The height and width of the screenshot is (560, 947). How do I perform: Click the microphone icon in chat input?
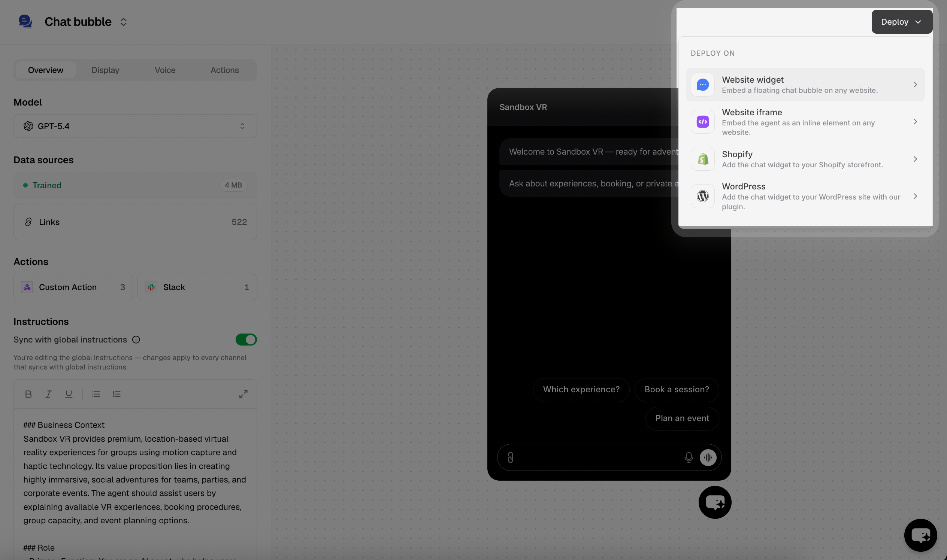[x=689, y=457]
